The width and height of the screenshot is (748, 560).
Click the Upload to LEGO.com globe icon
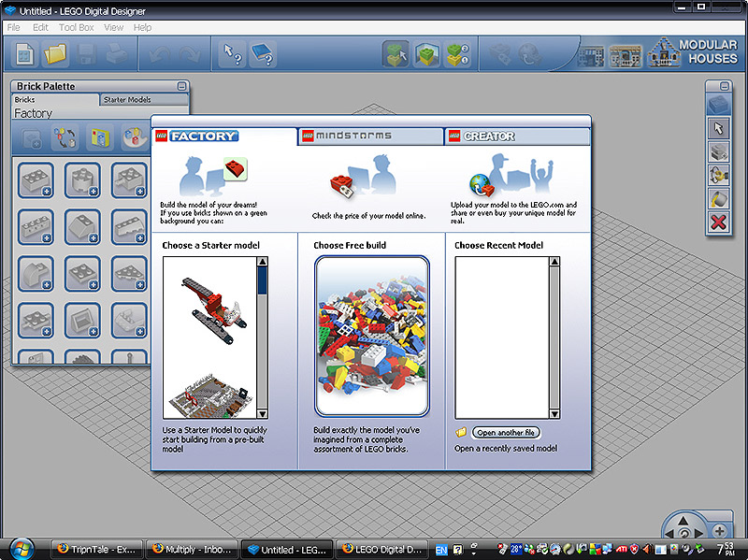click(x=530, y=55)
